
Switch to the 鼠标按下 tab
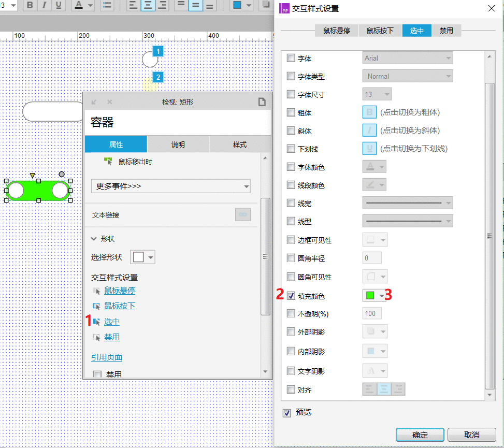coord(380,31)
